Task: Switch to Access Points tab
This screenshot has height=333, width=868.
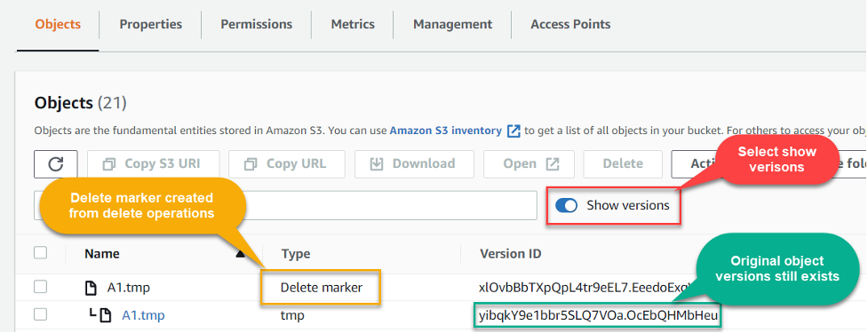Action: pyautogui.click(x=570, y=24)
